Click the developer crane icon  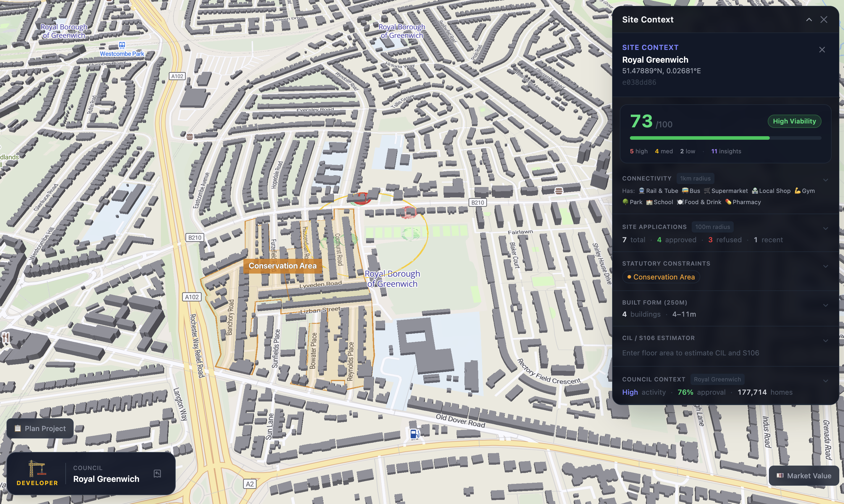tap(37, 469)
